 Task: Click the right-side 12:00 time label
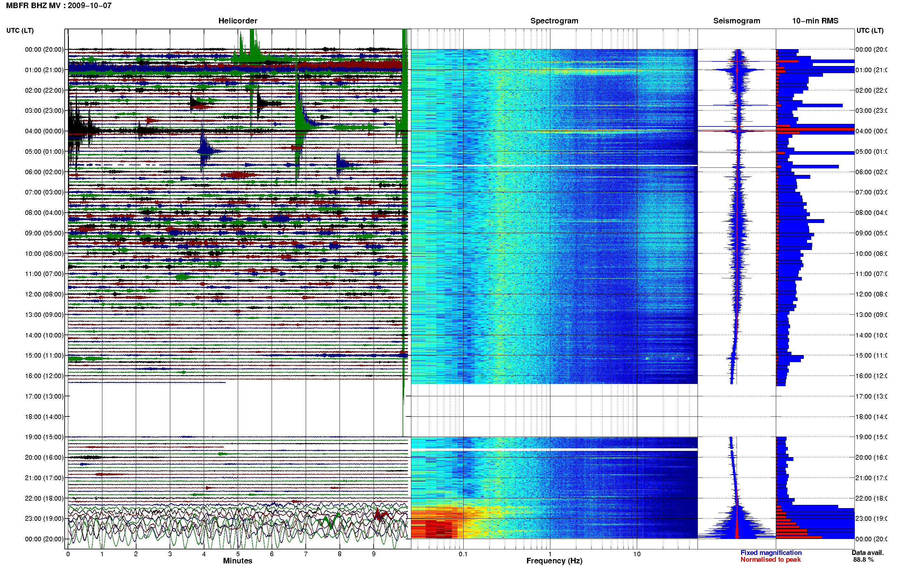click(x=871, y=294)
